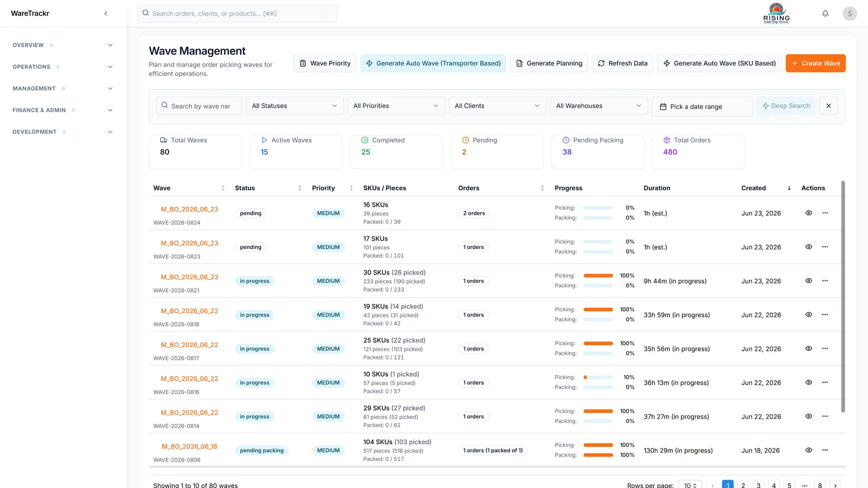Open the user avatar menu

pos(850,14)
